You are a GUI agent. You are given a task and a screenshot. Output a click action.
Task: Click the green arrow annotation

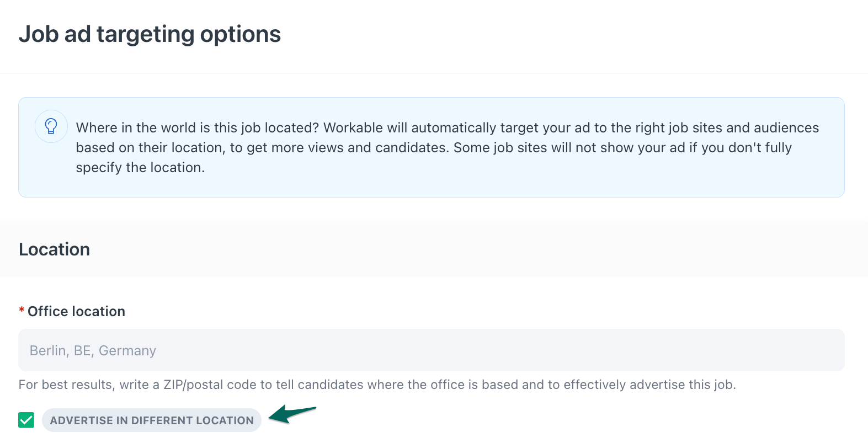[292, 414]
